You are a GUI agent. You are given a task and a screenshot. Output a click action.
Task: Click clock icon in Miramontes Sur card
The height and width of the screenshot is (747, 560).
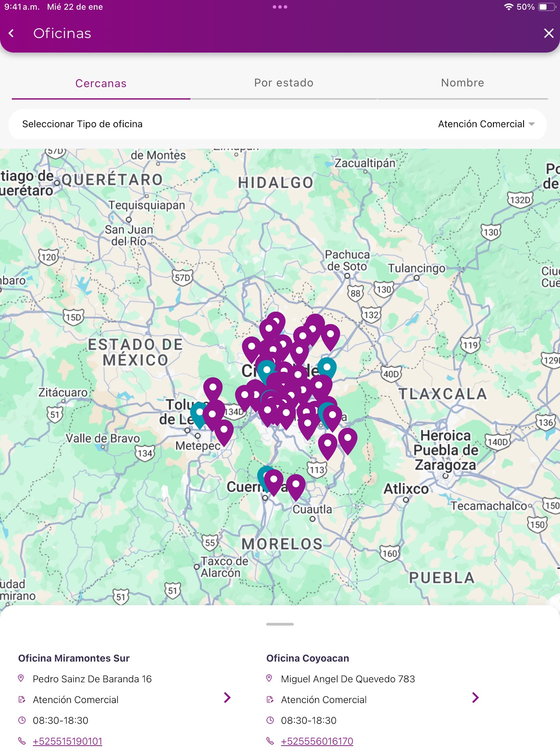click(22, 720)
